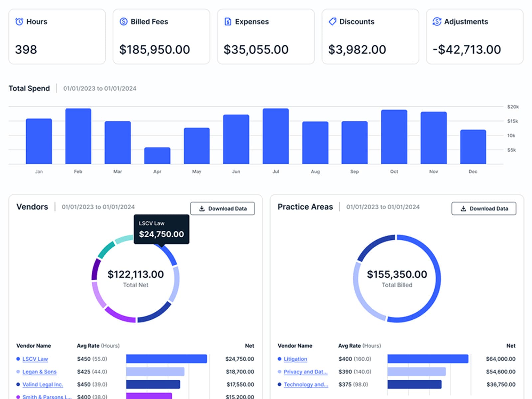Select the Dec bar in Total Spend
This screenshot has height=399, width=532.
[x=473, y=147]
